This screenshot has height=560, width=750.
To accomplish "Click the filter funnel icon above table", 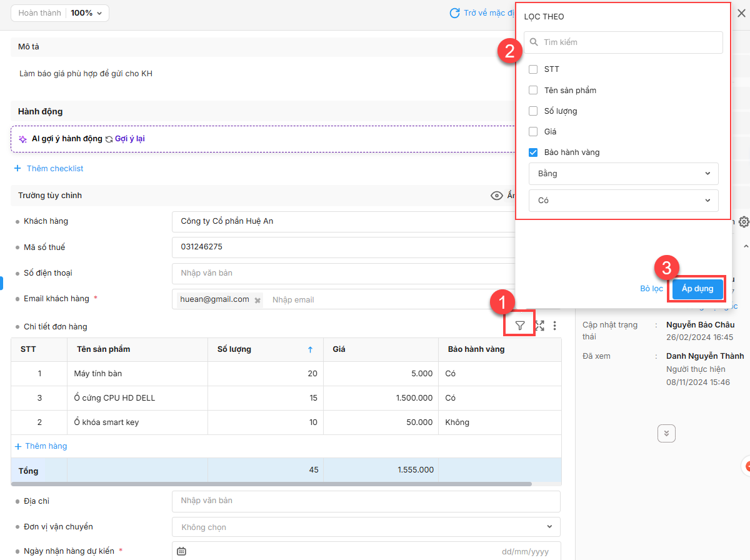I will click(519, 325).
